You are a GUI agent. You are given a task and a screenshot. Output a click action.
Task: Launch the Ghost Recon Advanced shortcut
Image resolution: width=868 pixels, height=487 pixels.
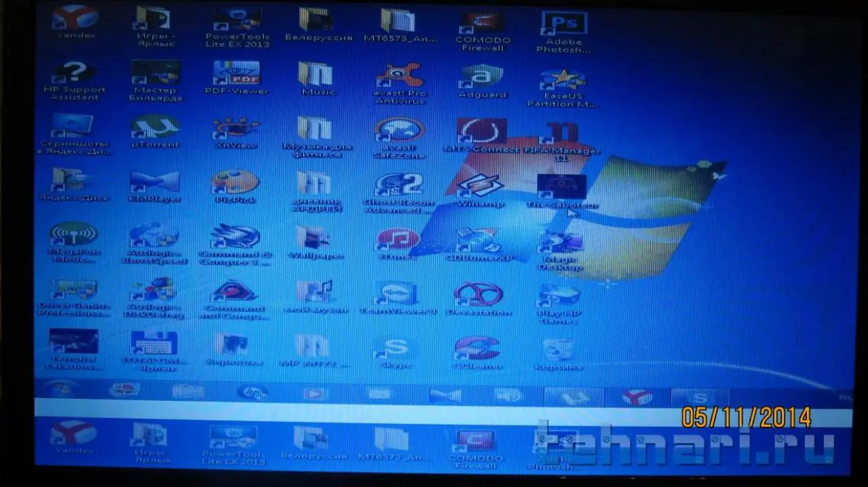click(400, 192)
